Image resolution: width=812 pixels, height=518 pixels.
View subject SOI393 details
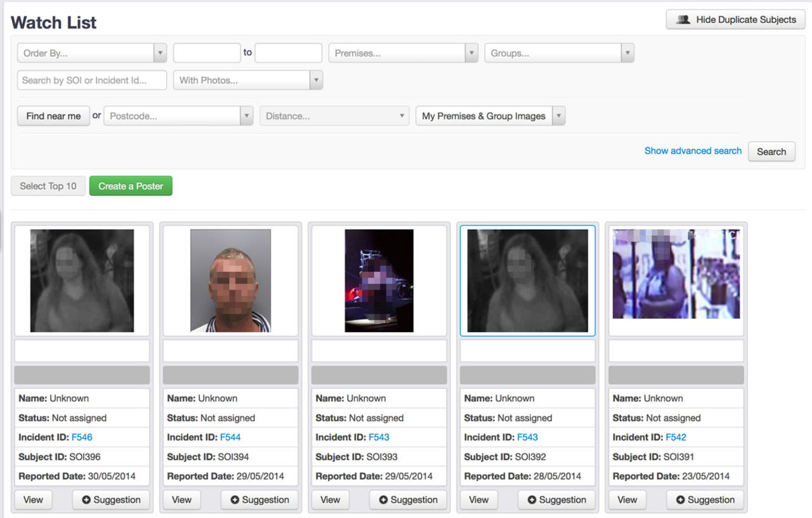point(330,500)
